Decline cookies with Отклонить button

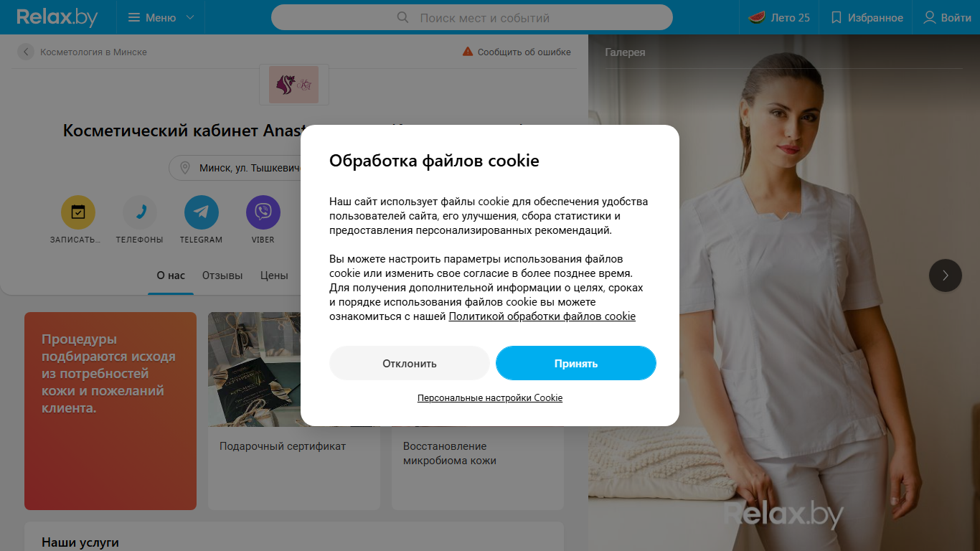click(410, 363)
